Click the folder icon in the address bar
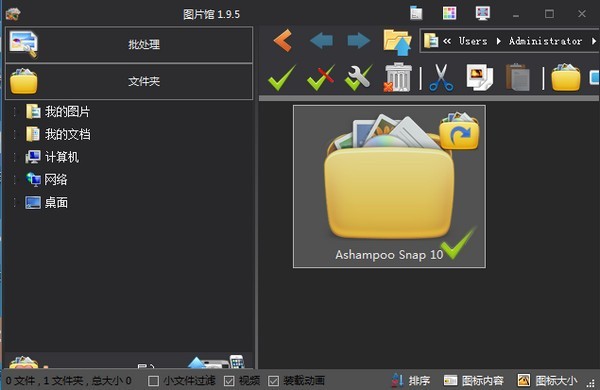The image size is (600, 390). coord(431,41)
